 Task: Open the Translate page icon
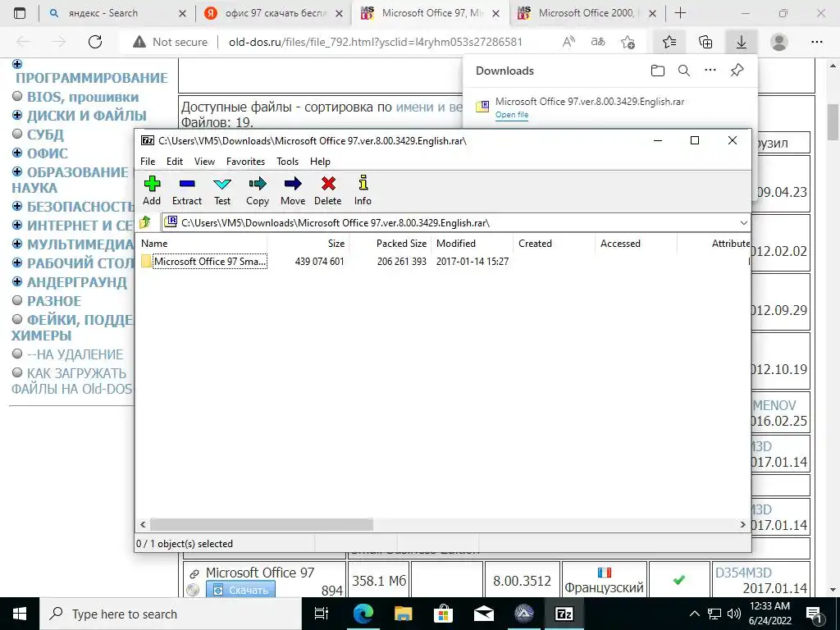(x=598, y=42)
